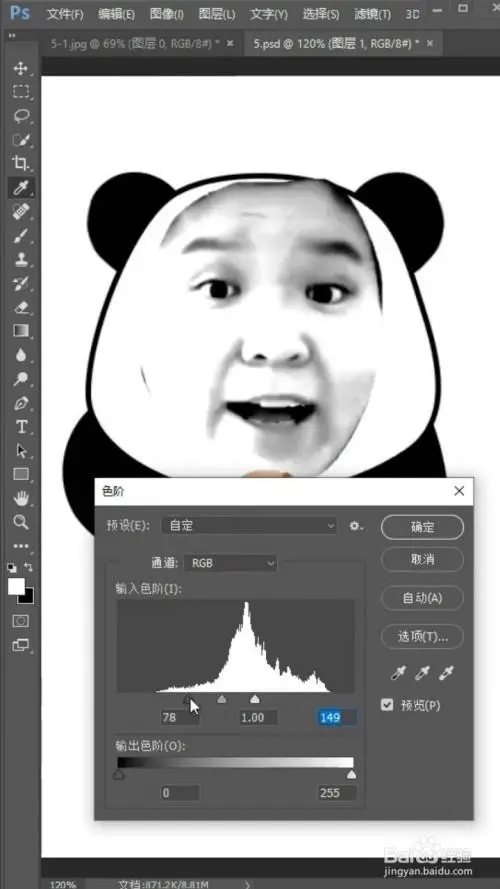This screenshot has height=889, width=500.
Task: Select the Lasso tool
Action: pyautogui.click(x=20, y=116)
